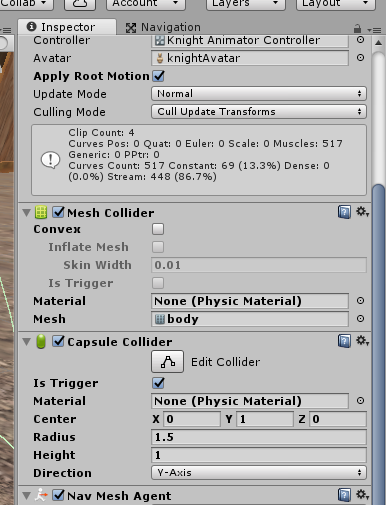Screen dimensions: 386x505
Task: Click the Knight Animator Controller field
Action: [x=250, y=40]
